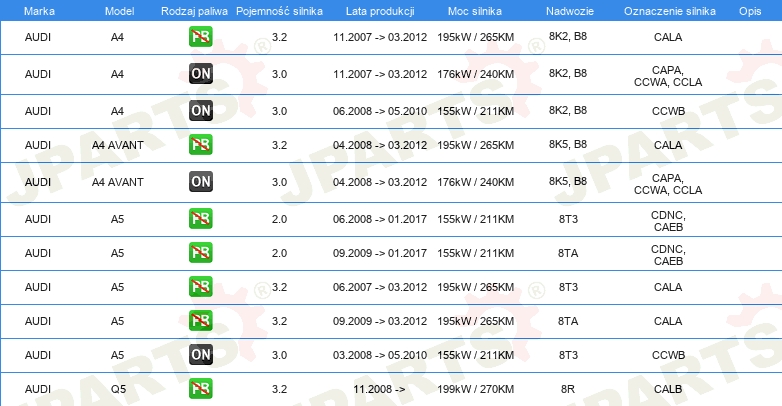Click the diesel ON icon in A4 CCWB row
Screen dimensions: 782x406
(x=200, y=111)
